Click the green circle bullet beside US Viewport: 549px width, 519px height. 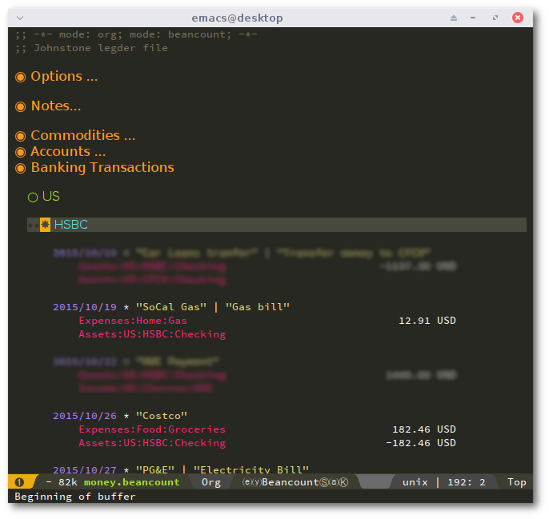click(x=33, y=197)
